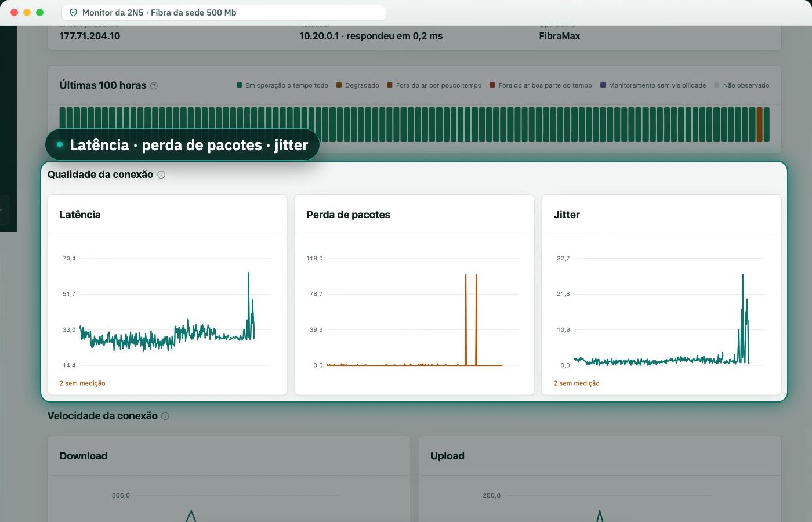Screen dimensions: 812x522
Task: Click the "Jitter" card heading
Action: coord(567,215)
